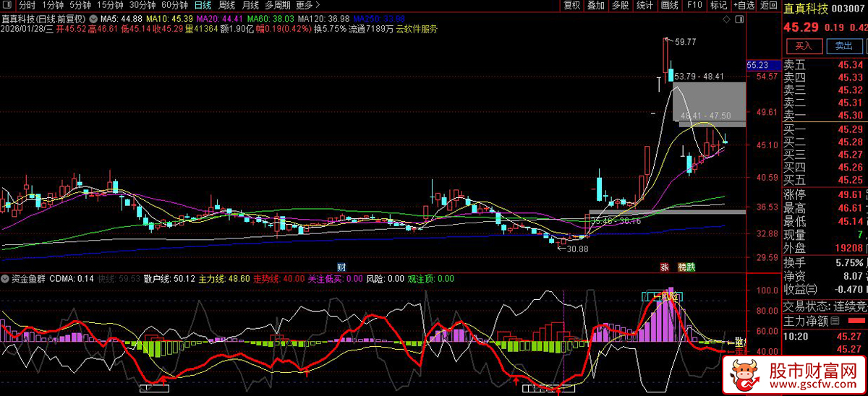The height and width of the screenshot is (396, 868).
Task: Click the 榜跌 marker on the timeline
Action: tap(686, 267)
